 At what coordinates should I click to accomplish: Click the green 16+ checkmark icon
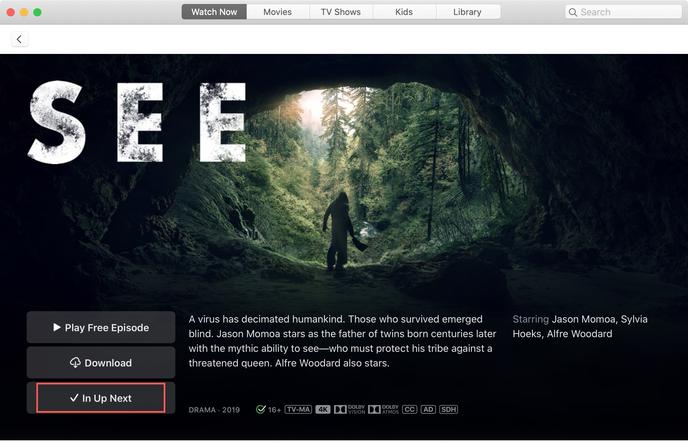[x=261, y=410]
